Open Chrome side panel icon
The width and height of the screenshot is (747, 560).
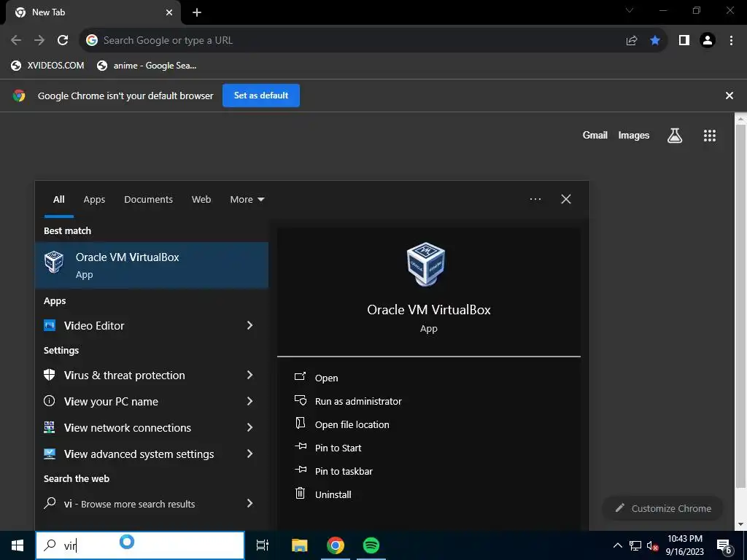684,41
